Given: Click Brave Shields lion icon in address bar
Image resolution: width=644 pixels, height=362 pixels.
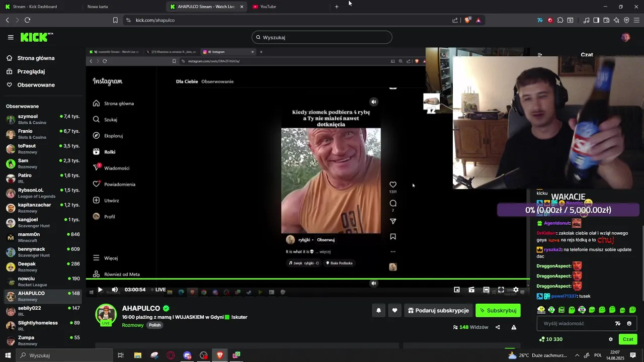Looking at the screenshot, I should 467,20.
